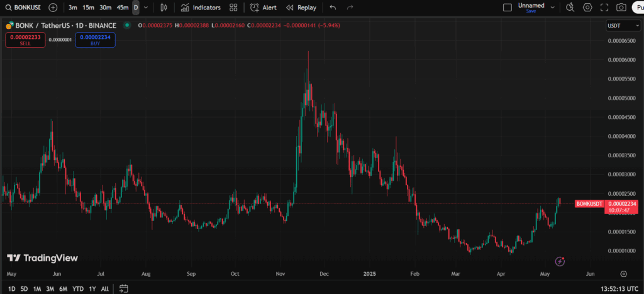Select the 30m timeframe
The image size is (644, 294).
106,8
